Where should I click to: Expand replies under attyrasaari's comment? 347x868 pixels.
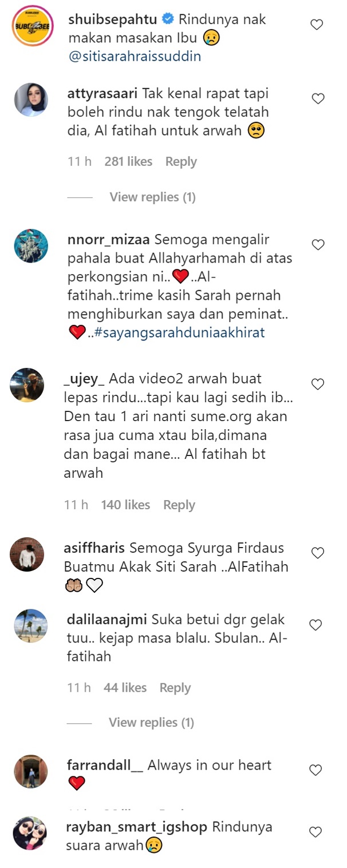pos(152,197)
